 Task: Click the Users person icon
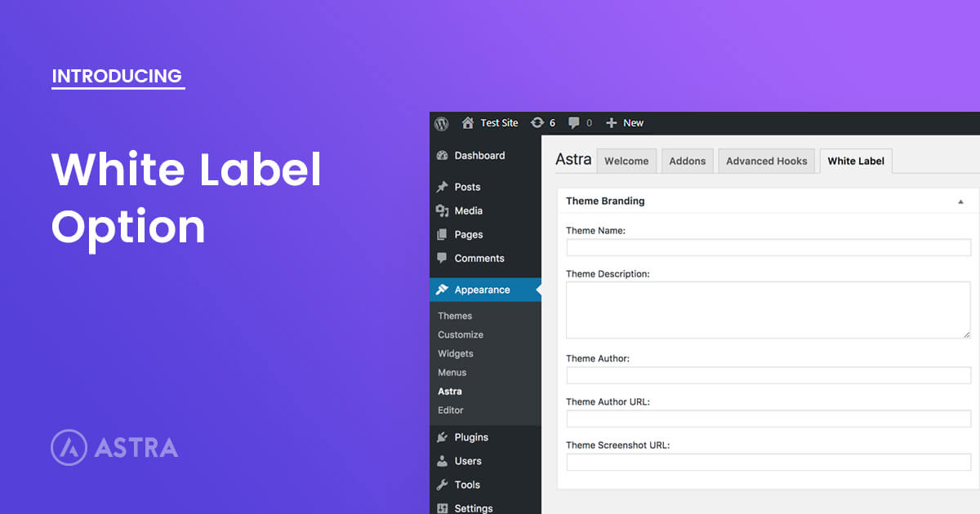443,461
